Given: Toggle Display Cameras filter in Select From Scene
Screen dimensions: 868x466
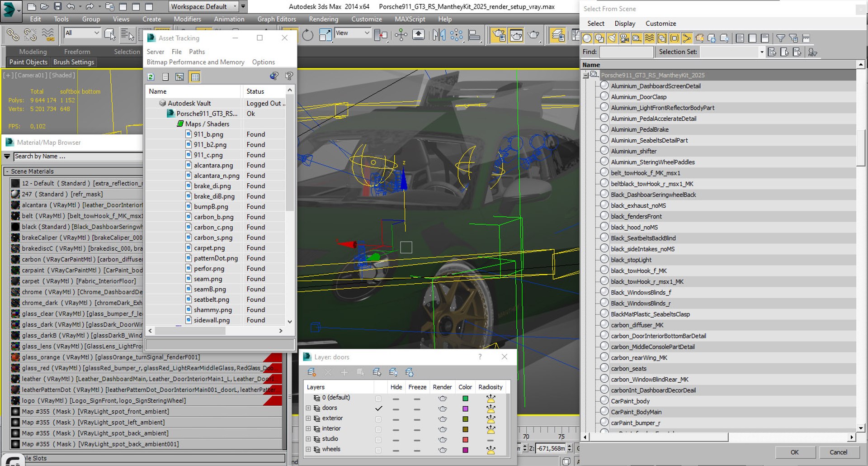Looking at the screenshot, I should coord(624,38).
